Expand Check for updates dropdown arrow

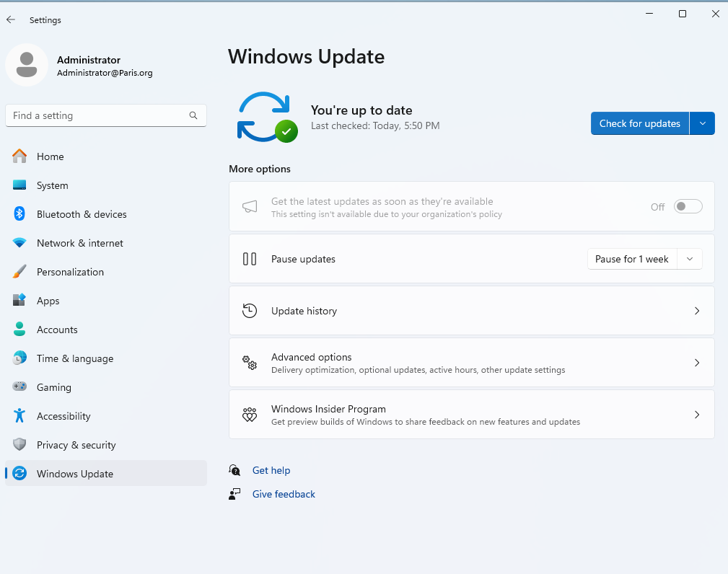(703, 123)
